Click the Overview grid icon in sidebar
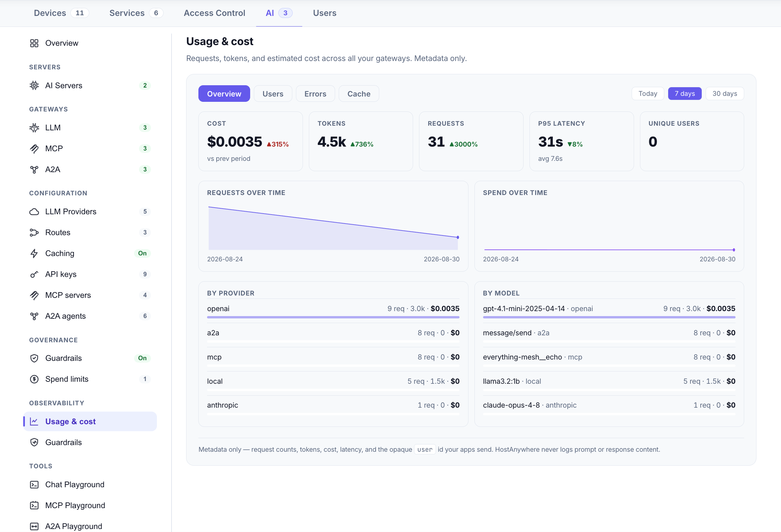 [34, 43]
